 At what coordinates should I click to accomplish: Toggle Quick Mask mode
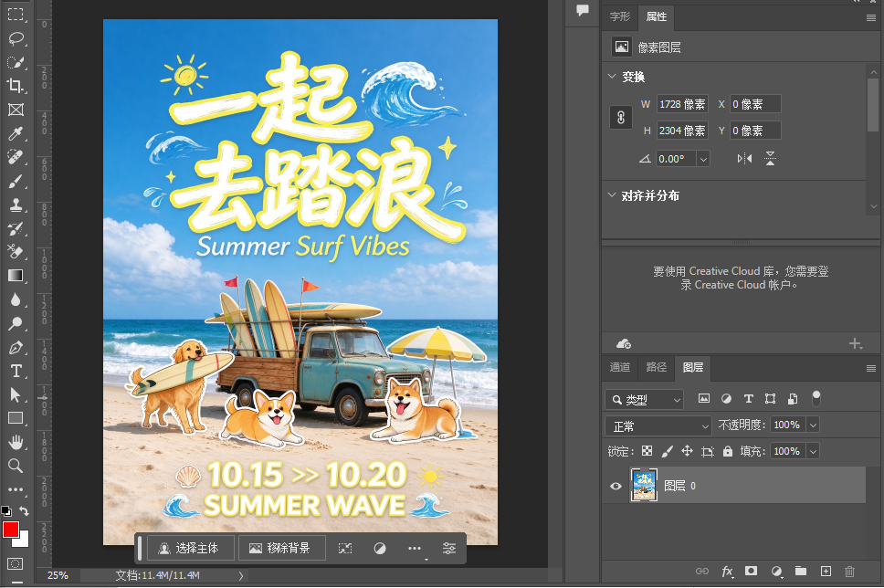[16, 563]
